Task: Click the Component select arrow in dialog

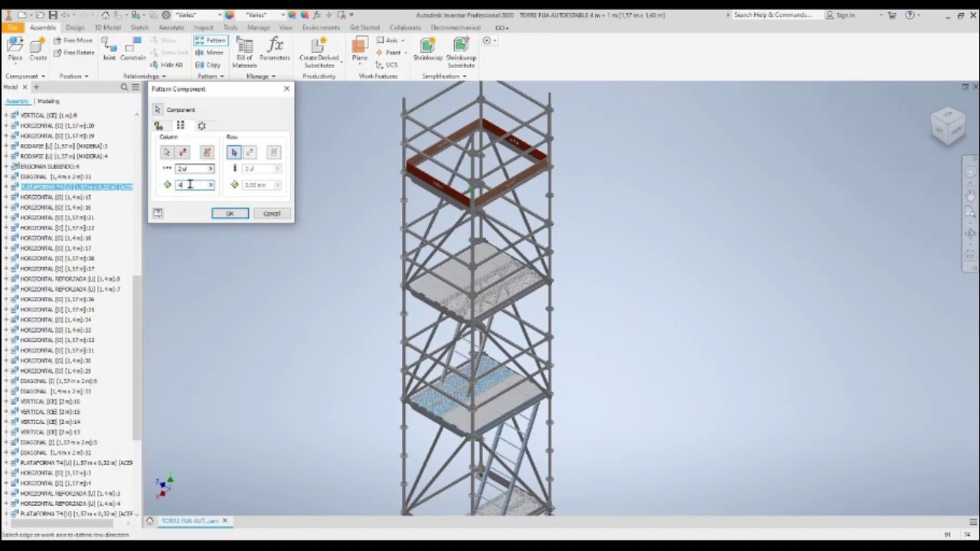Action: (x=158, y=109)
